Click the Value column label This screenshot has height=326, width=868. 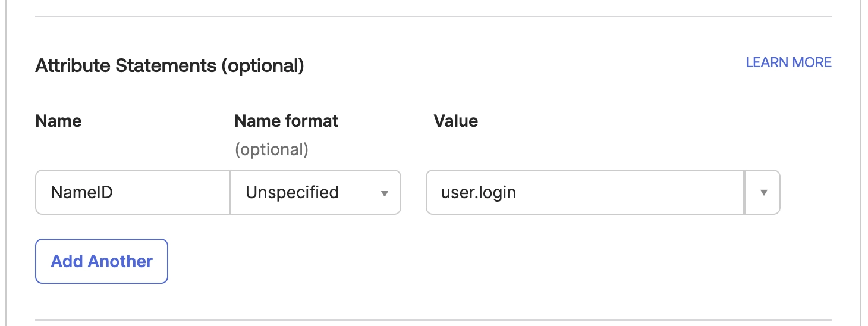coord(455,121)
